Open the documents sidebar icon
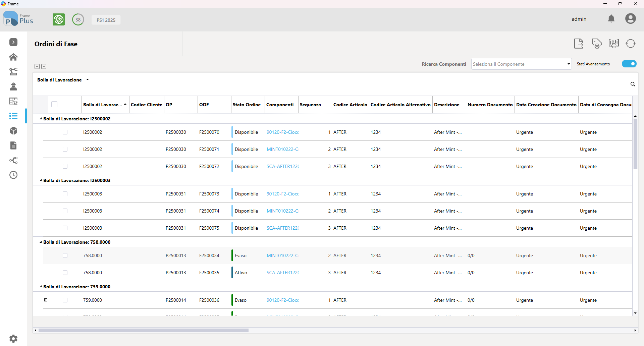Viewport: 644px width, 346px height. tap(13, 146)
